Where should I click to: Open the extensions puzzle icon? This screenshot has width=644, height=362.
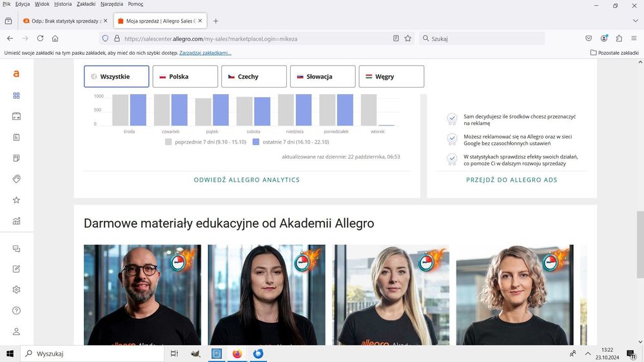click(619, 39)
